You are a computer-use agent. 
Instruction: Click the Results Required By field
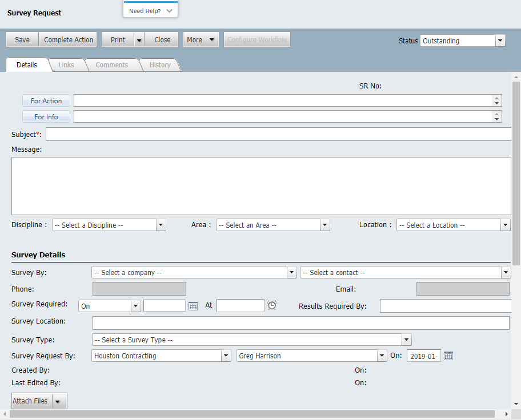tap(446, 306)
